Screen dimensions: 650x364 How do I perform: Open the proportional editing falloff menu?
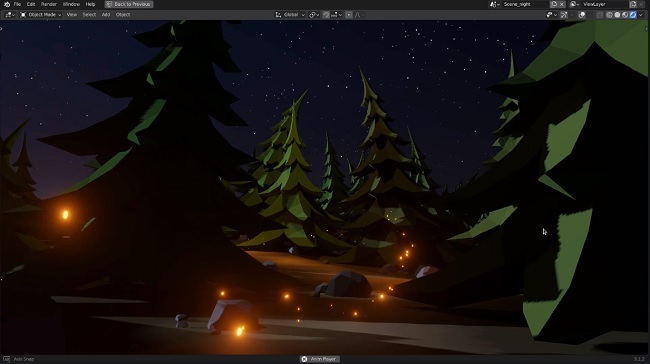(359, 15)
